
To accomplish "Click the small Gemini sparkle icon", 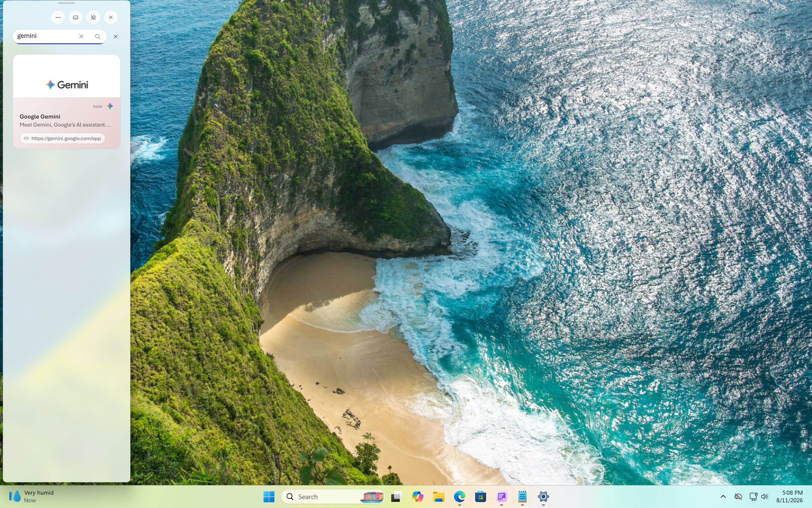I will pyautogui.click(x=110, y=106).
